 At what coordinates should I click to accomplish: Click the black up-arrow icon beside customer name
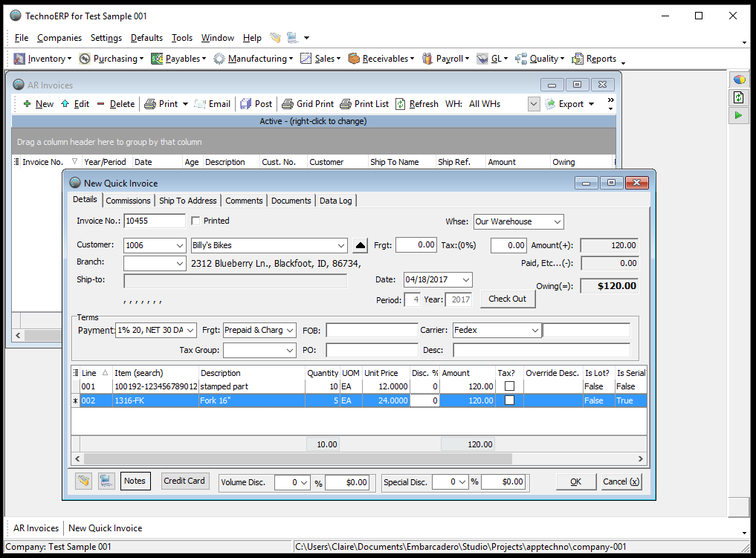click(360, 245)
